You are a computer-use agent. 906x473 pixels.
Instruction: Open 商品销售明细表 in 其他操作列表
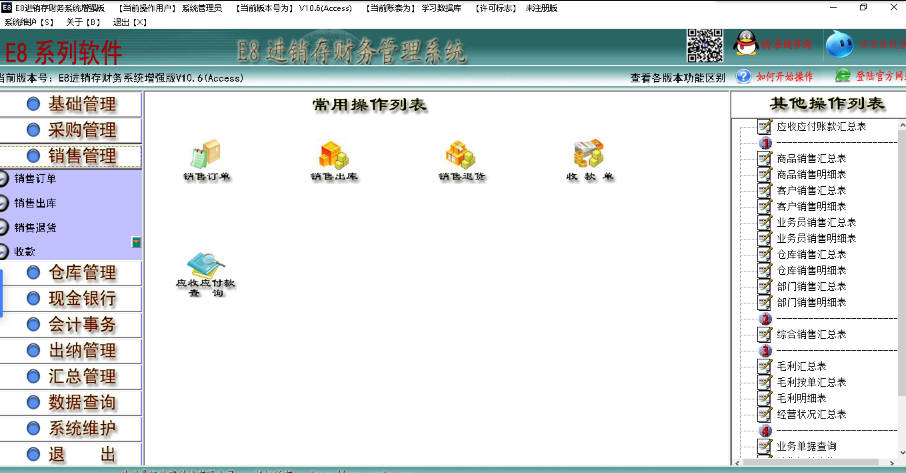pyautogui.click(x=811, y=174)
